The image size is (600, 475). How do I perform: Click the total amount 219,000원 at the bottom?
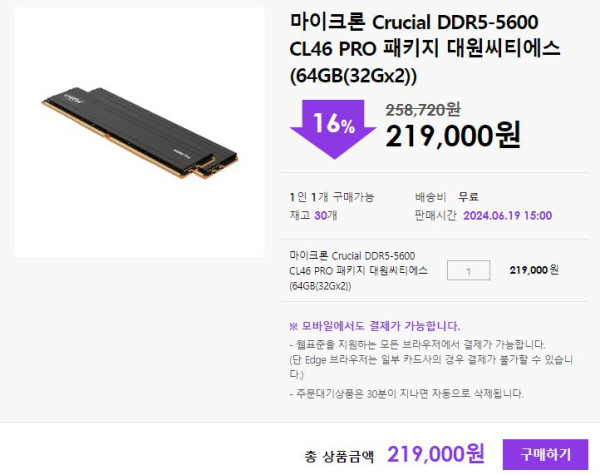pos(436,454)
